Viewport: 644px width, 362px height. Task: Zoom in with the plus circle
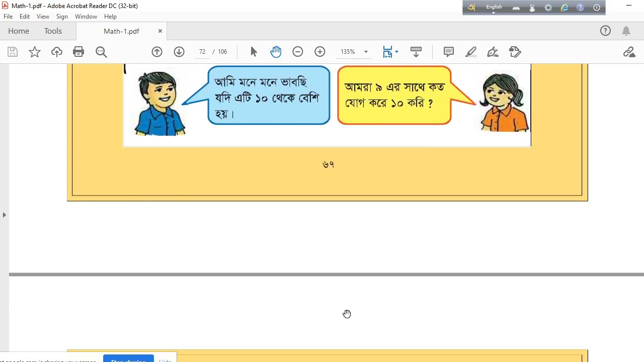[x=320, y=52]
